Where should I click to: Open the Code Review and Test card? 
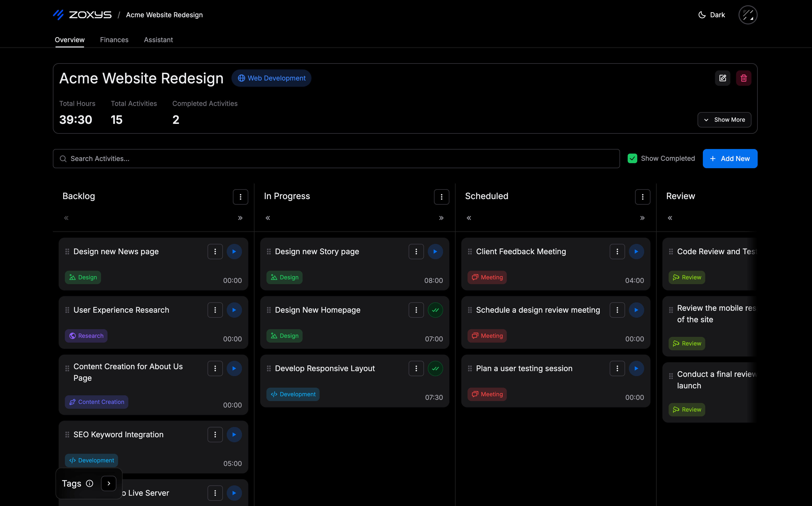[x=710, y=264]
